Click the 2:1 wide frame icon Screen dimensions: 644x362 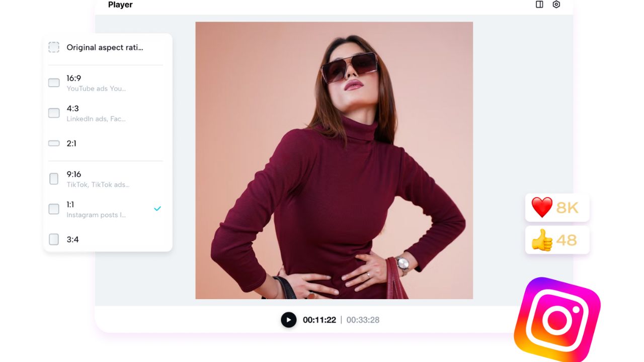54,143
